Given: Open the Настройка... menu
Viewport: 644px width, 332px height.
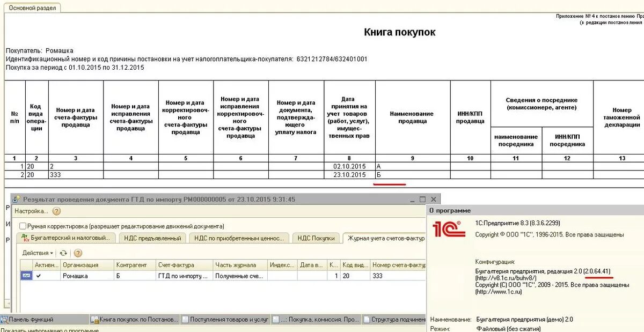Looking at the screenshot, I should (31, 211).
